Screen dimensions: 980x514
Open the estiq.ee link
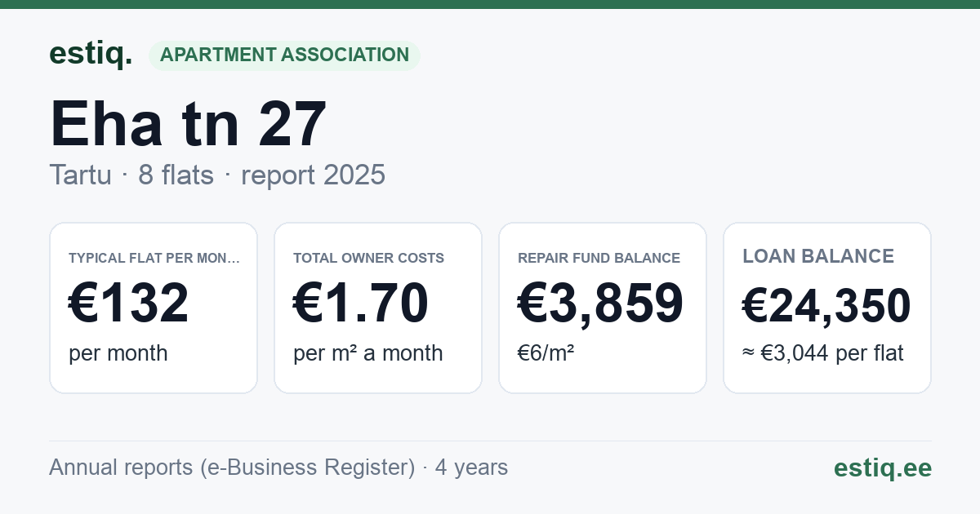coord(883,467)
